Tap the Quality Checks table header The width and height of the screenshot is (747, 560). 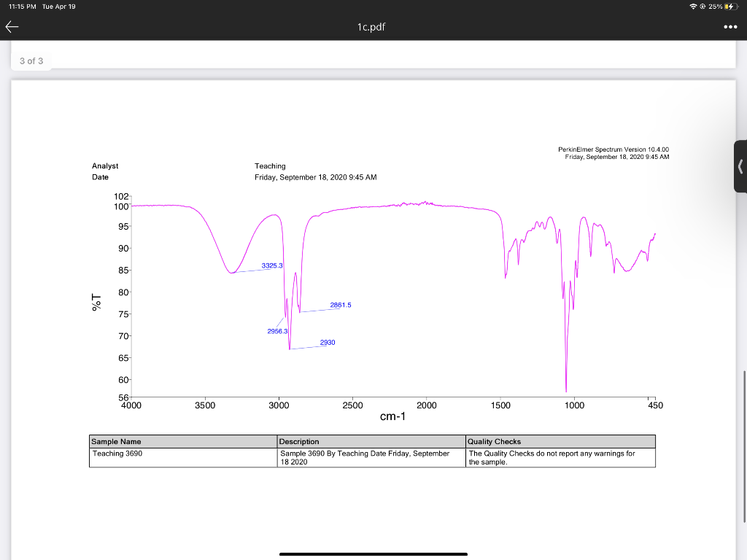561,441
